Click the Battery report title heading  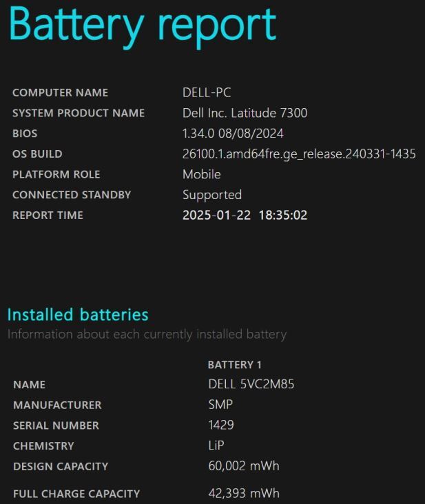point(143,25)
